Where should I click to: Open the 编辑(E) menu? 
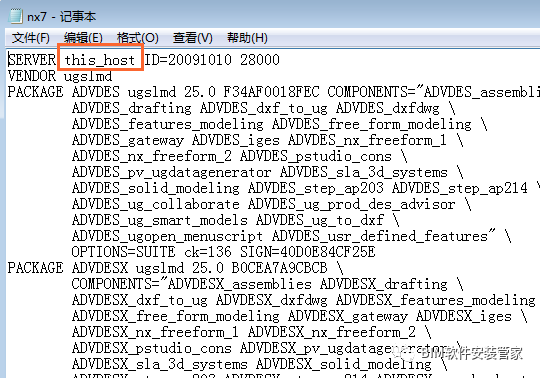[x=83, y=38]
